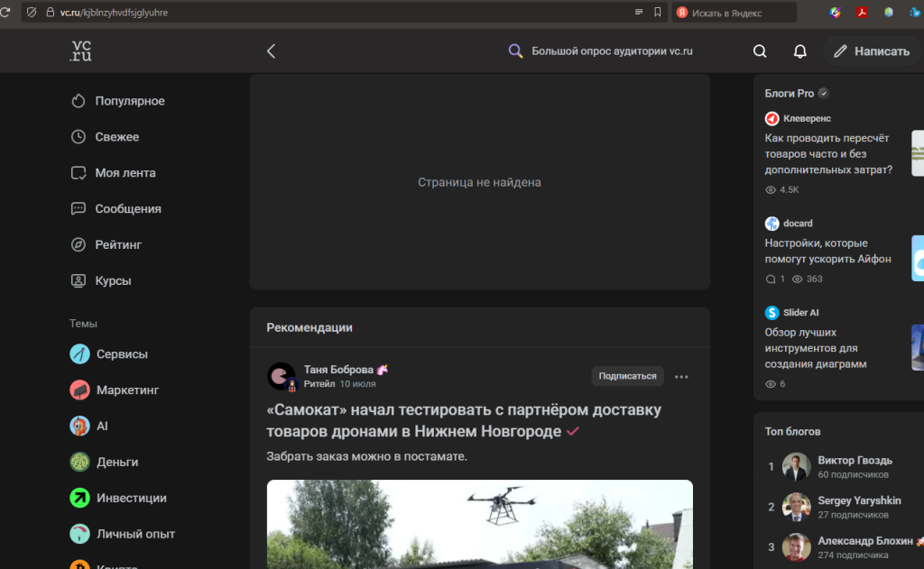The image size is (924, 569).
Task: Click Таня Боброва's avatar
Action: coord(282,376)
